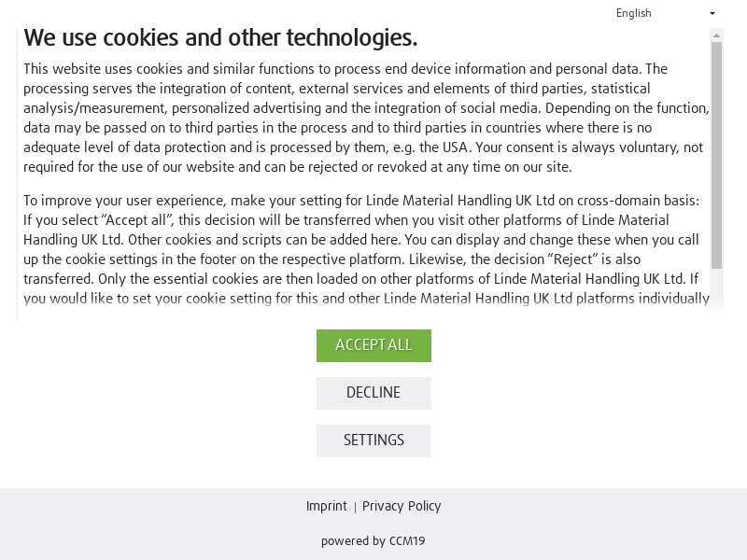Decline cookies with the DECLINE button

click(373, 393)
